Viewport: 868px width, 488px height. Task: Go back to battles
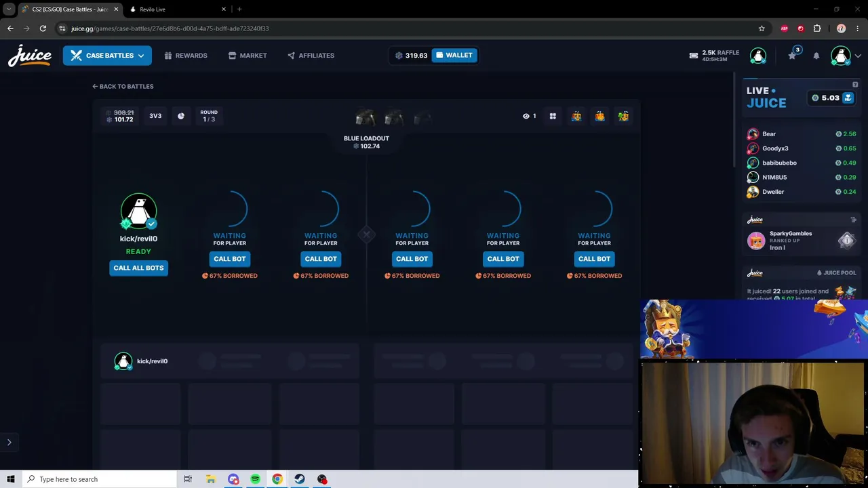(123, 86)
